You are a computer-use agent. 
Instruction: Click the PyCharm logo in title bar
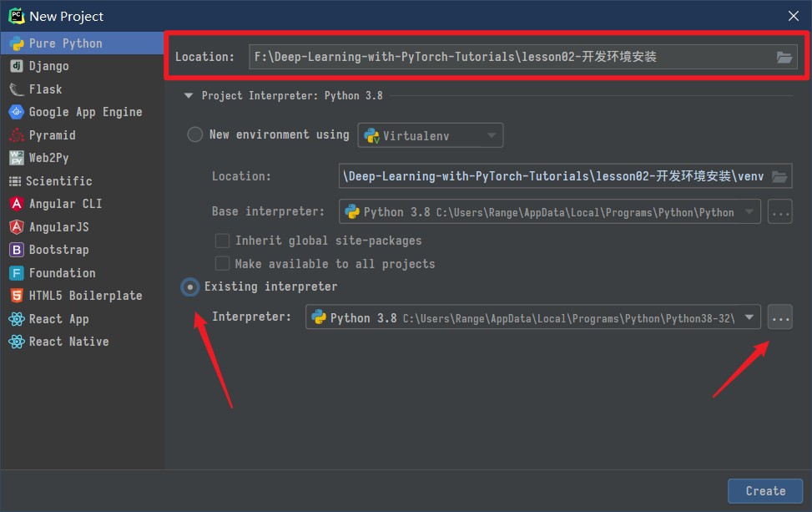(x=17, y=16)
